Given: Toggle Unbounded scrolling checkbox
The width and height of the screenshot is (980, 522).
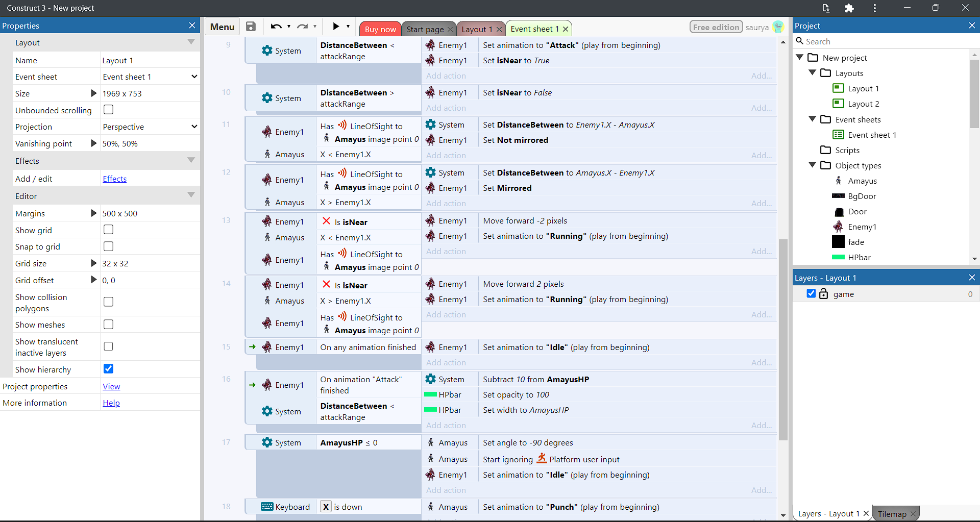Looking at the screenshot, I should pos(108,110).
